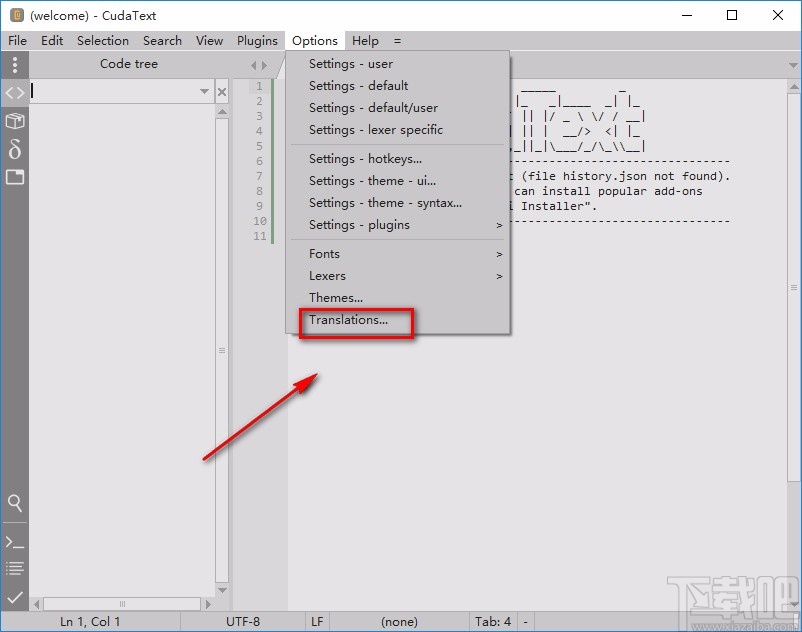Click the code tree vertical scrollbar thumb
Viewport: 802px width, 632px height.
pyautogui.click(x=222, y=350)
